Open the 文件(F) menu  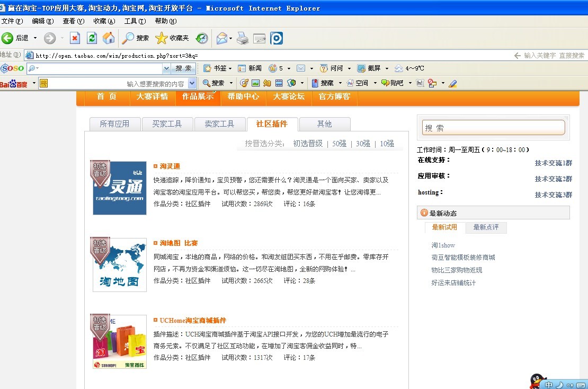[x=12, y=21]
